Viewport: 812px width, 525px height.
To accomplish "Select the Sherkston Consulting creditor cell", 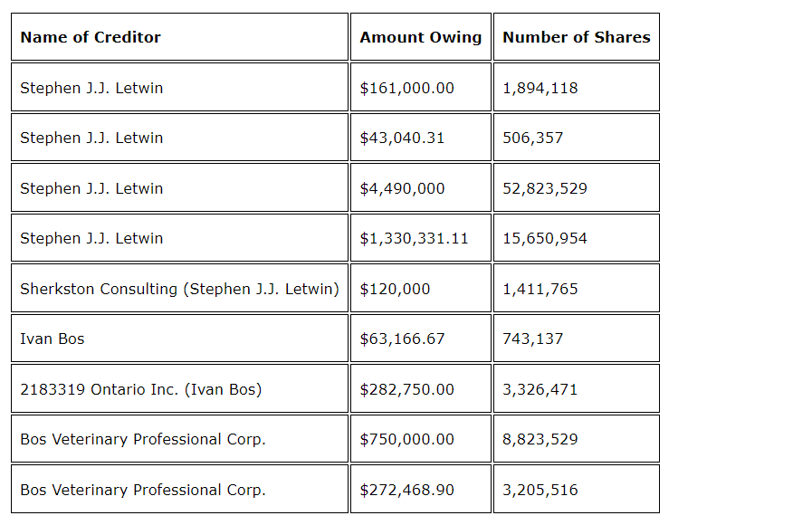I will (x=179, y=289).
